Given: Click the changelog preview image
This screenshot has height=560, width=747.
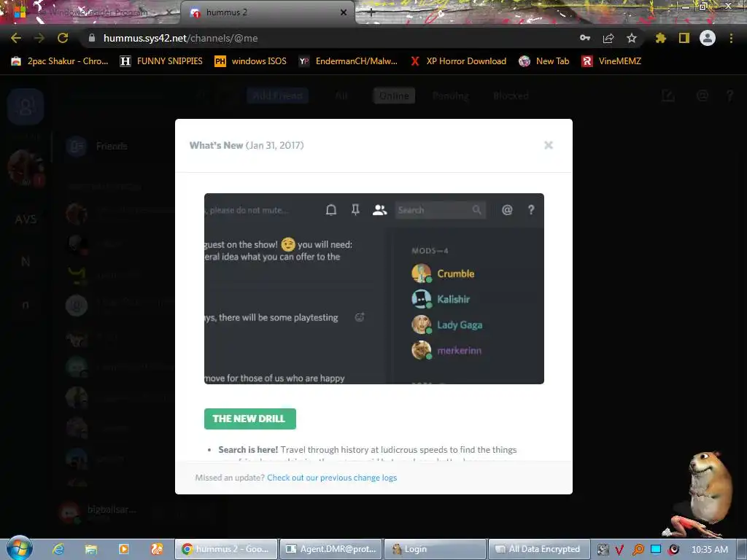Looking at the screenshot, I should [374, 289].
